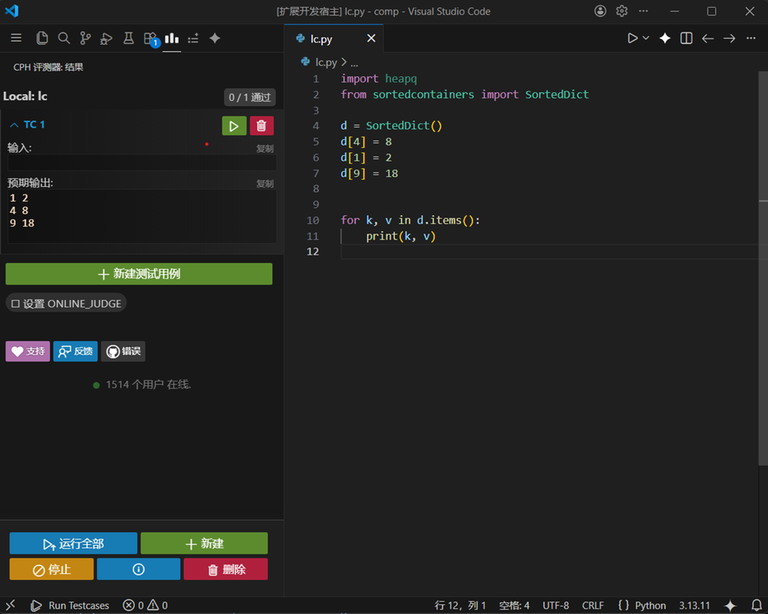Open the Run and Debug view

(x=106, y=38)
